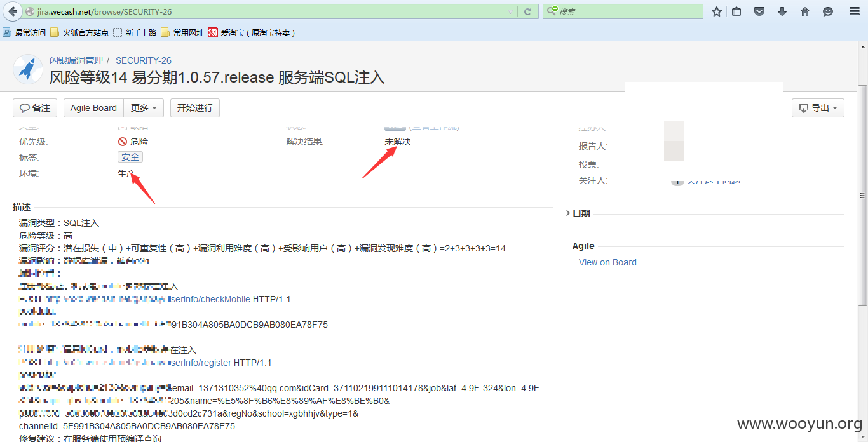Click the rocket project avatar icon
This screenshot has height=442, width=868.
(x=28, y=69)
